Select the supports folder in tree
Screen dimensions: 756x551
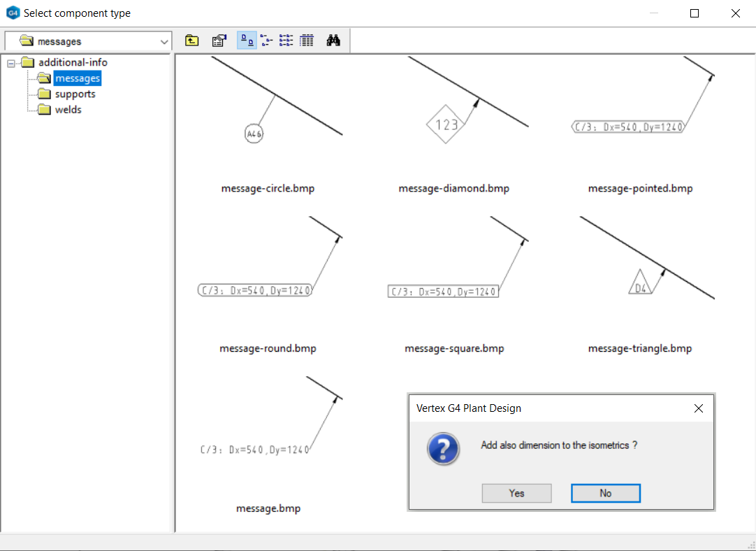pyautogui.click(x=75, y=94)
